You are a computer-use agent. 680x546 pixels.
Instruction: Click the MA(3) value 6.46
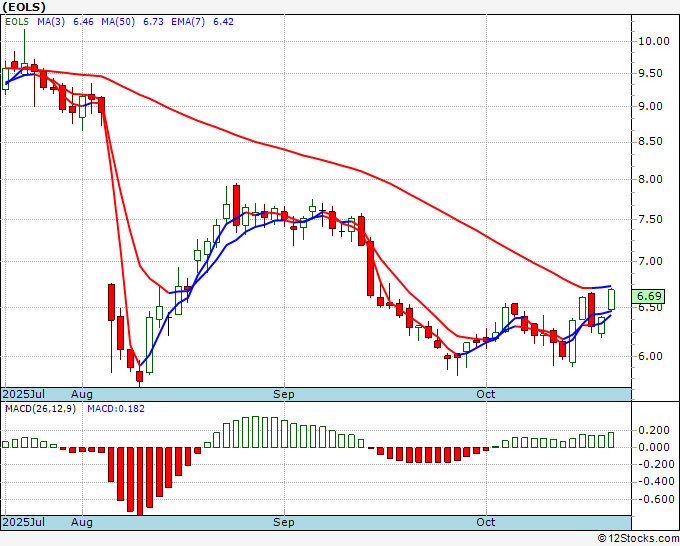coord(83,22)
